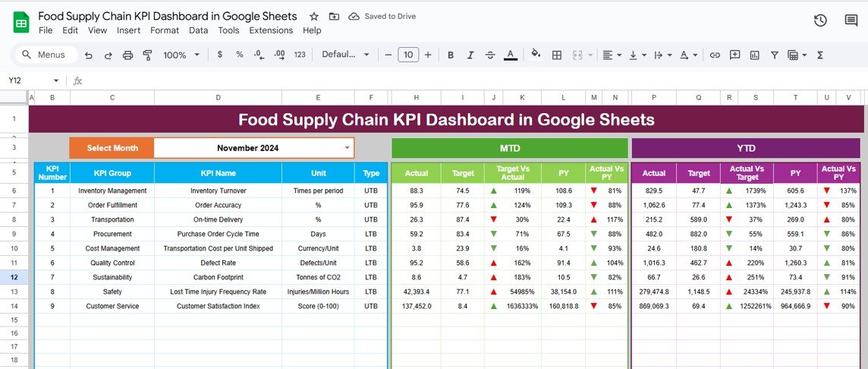
Task: Open version history clock icon
Action: [x=820, y=20]
